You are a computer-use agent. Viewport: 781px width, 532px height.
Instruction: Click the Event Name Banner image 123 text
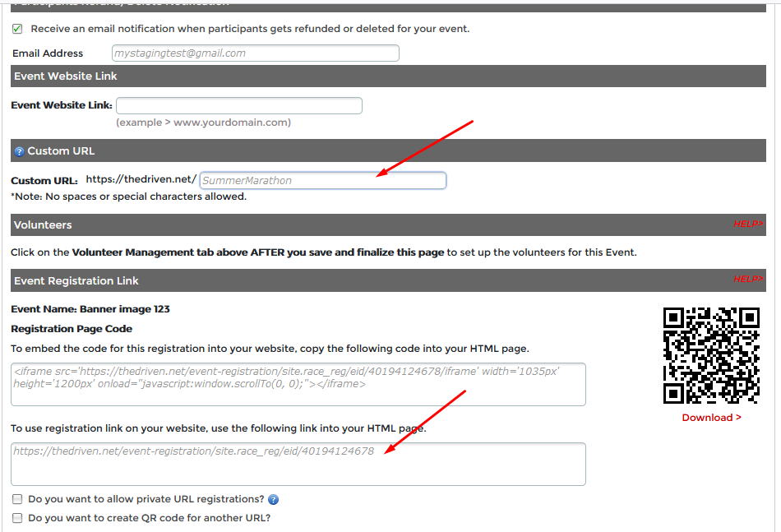[90, 309]
